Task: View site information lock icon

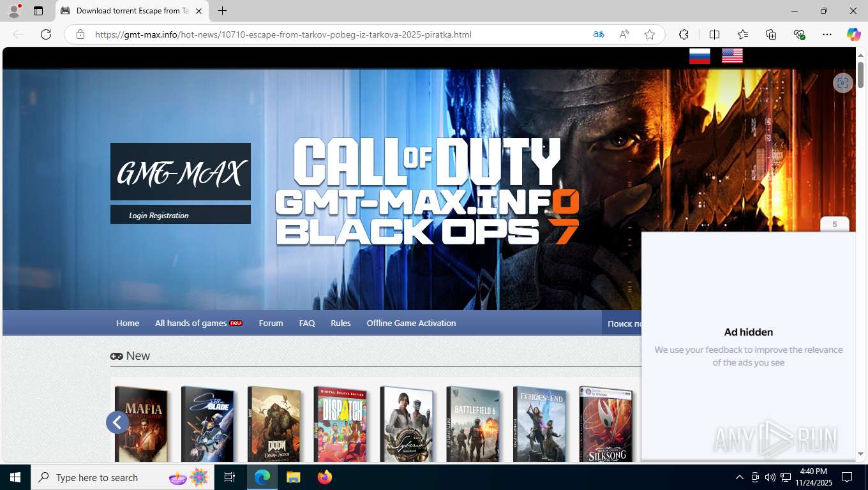Action: pyautogui.click(x=80, y=34)
